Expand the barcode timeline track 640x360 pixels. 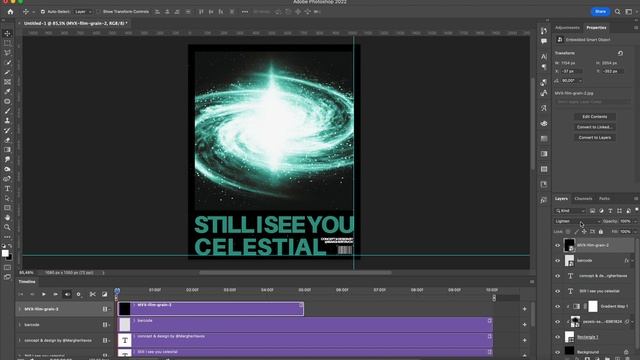[x=20, y=325]
